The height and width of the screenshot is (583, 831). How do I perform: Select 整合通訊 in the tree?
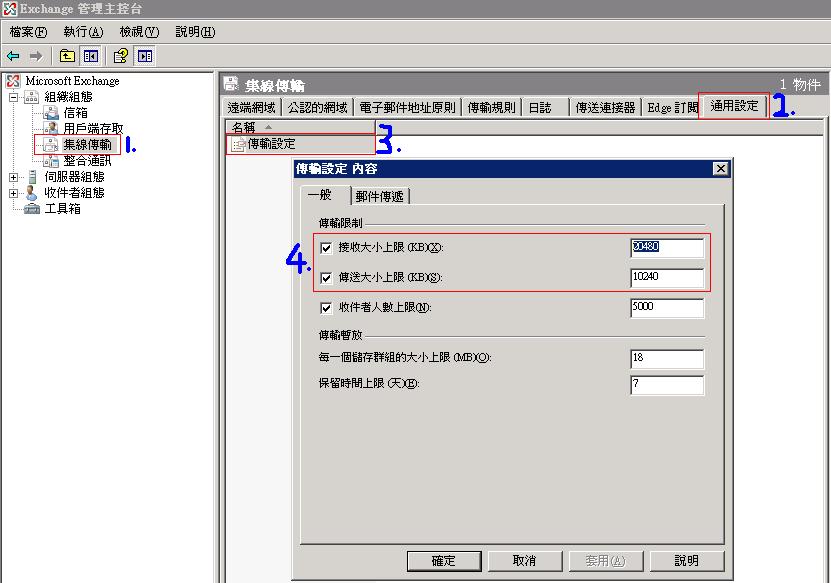click(x=87, y=161)
